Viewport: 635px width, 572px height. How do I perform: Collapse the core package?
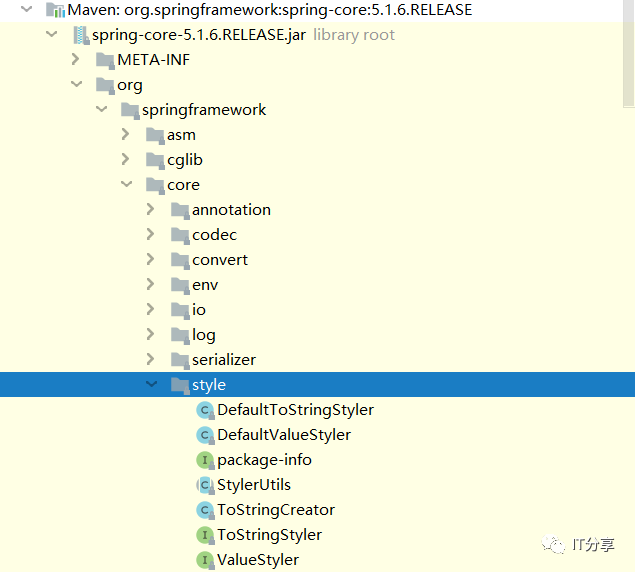126,184
